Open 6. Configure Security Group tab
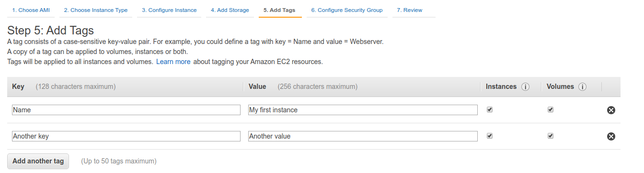The height and width of the screenshot is (173, 644). point(347,10)
